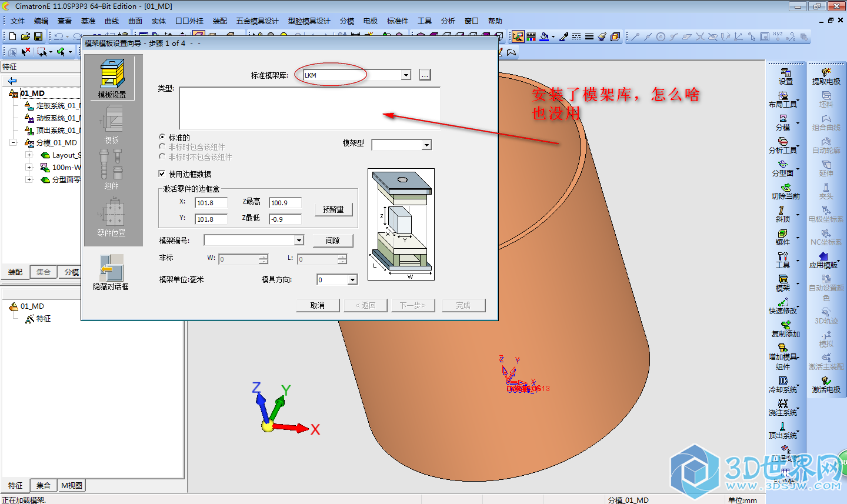Open the 顶出系统 ejection system tool
847x504 pixels.
[783, 430]
